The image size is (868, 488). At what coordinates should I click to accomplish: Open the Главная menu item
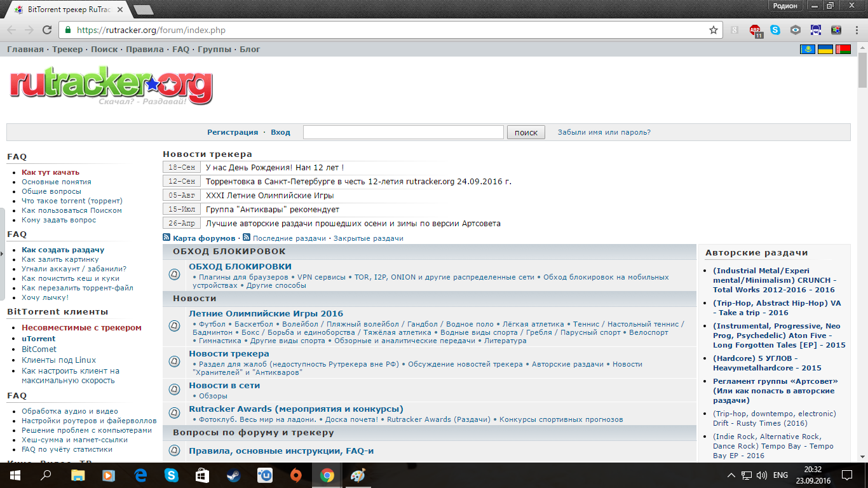coord(25,49)
